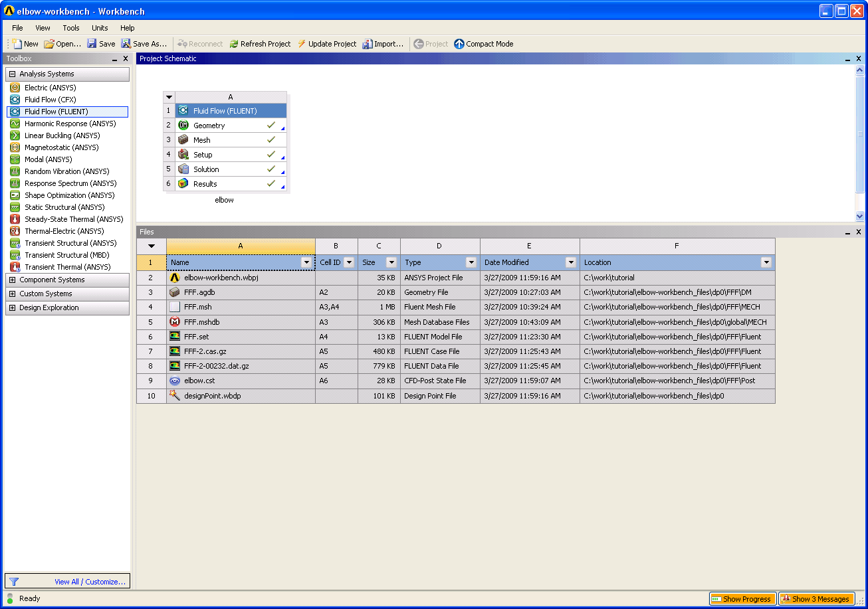The image size is (868, 609).
Task: Open the Units menu
Action: pyautogui.click(x=100, y=28)
